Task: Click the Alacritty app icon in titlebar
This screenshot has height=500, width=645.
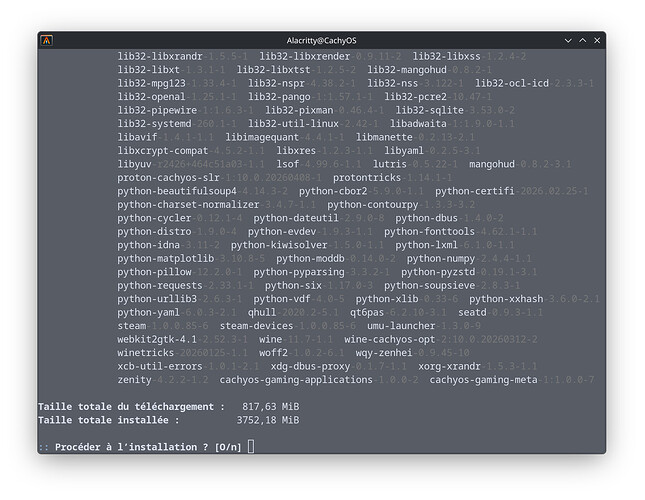Action: 47,40
